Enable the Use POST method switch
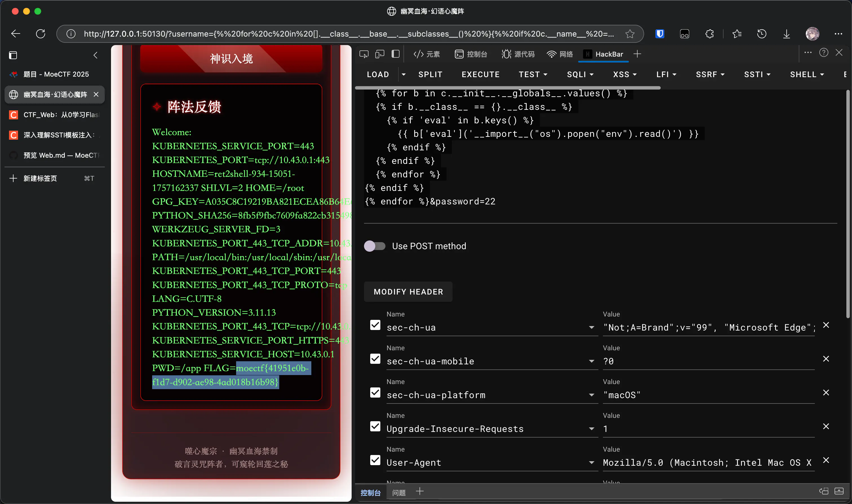This screenshot has width=852, height=504. (374, 246)
